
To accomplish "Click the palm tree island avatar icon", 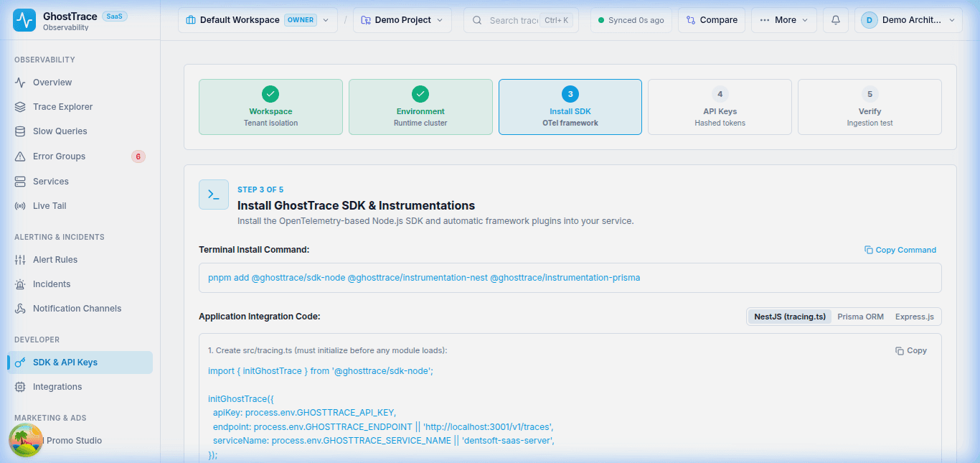I will coord(26,440).
